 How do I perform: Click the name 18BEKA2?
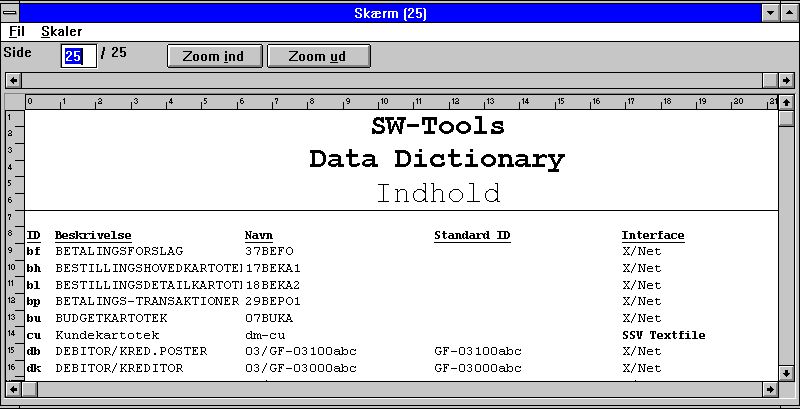(x=273, y=285)
